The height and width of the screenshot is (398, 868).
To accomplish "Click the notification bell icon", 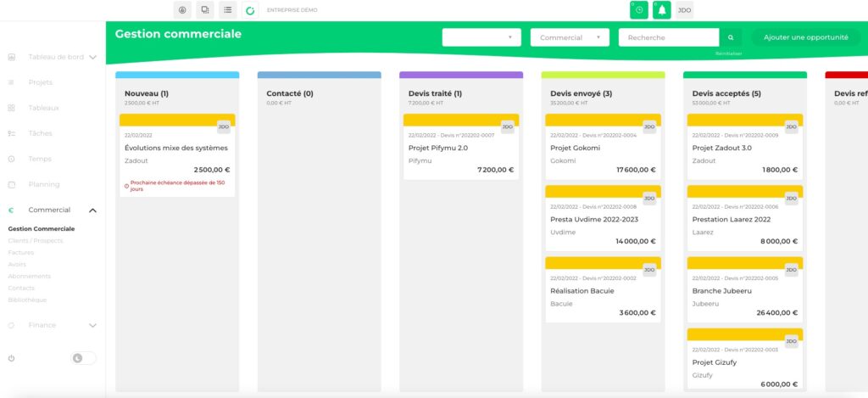I will [x=662, y=9].
